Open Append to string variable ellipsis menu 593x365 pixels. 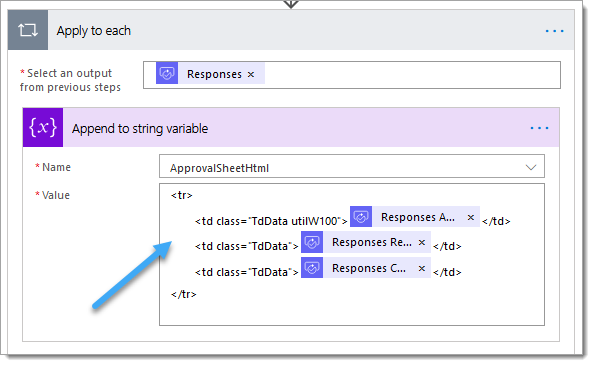(539, 128)
